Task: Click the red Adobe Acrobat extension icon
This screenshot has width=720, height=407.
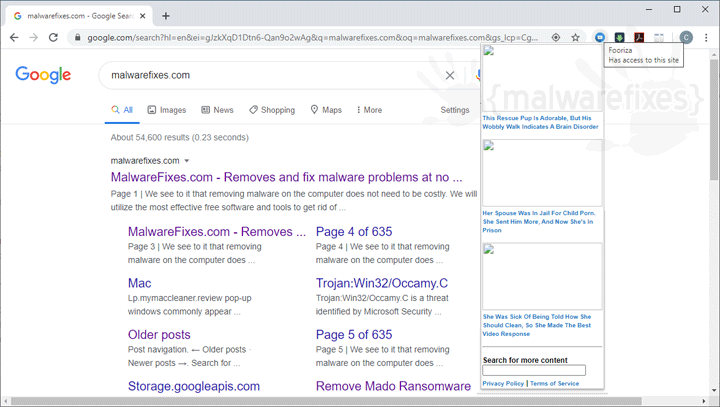Action: point(639,38)
